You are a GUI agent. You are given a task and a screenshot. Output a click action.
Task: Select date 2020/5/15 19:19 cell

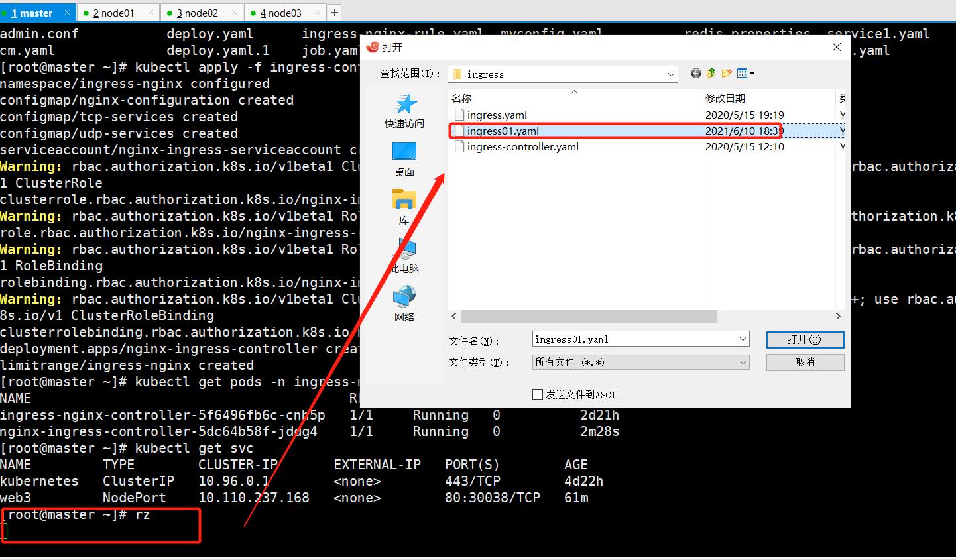(x=745, y=115)
